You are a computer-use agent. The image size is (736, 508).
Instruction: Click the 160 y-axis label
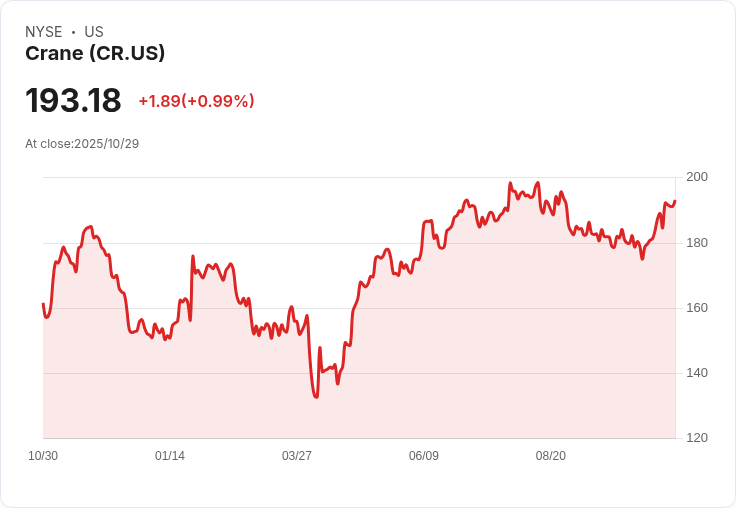pyautogui.click(x=696, y=308)
